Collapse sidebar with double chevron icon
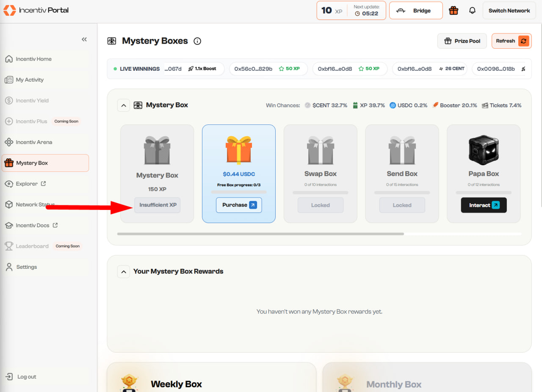 click(84, 39)
